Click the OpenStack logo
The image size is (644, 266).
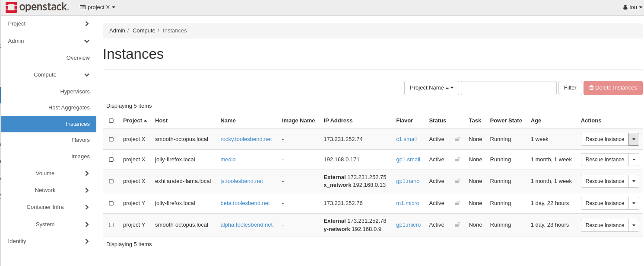click(x=37, y=7)
